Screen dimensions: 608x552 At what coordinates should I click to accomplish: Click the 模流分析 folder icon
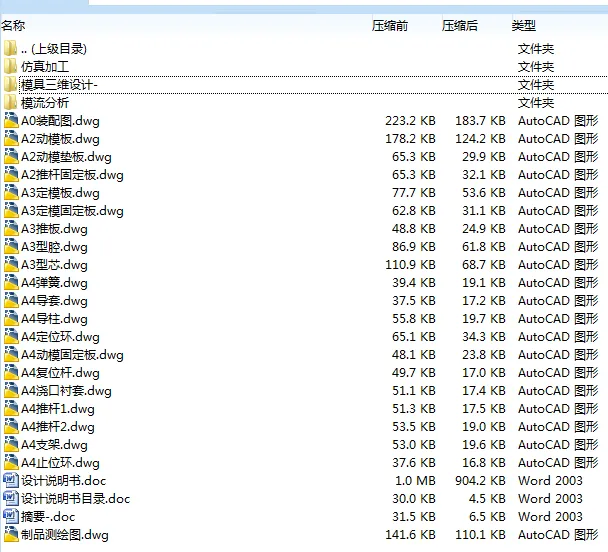coord(10,103)
